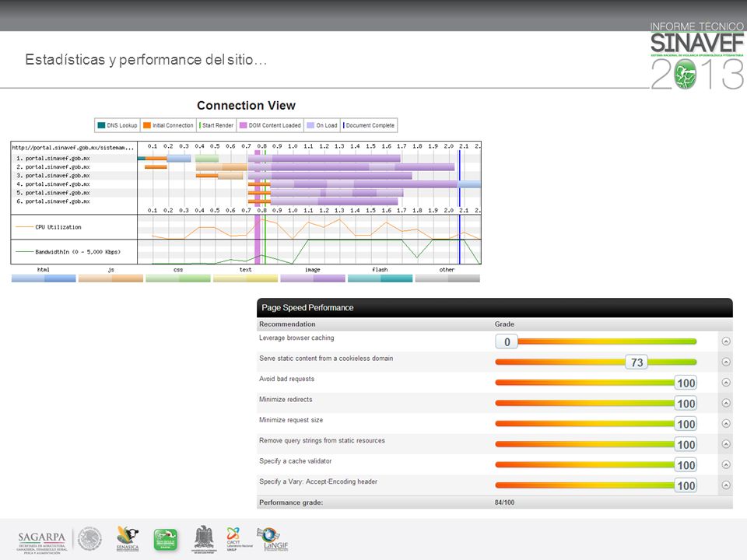The width and height of the screenshot is (747, 560).
Task: Click the On Load legend item
Action: coord(322,125)
